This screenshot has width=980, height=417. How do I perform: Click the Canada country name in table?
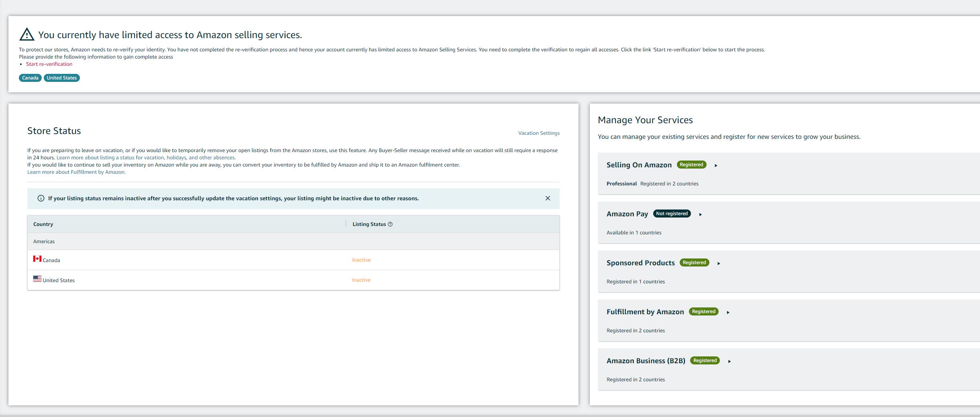pos(51,260)
